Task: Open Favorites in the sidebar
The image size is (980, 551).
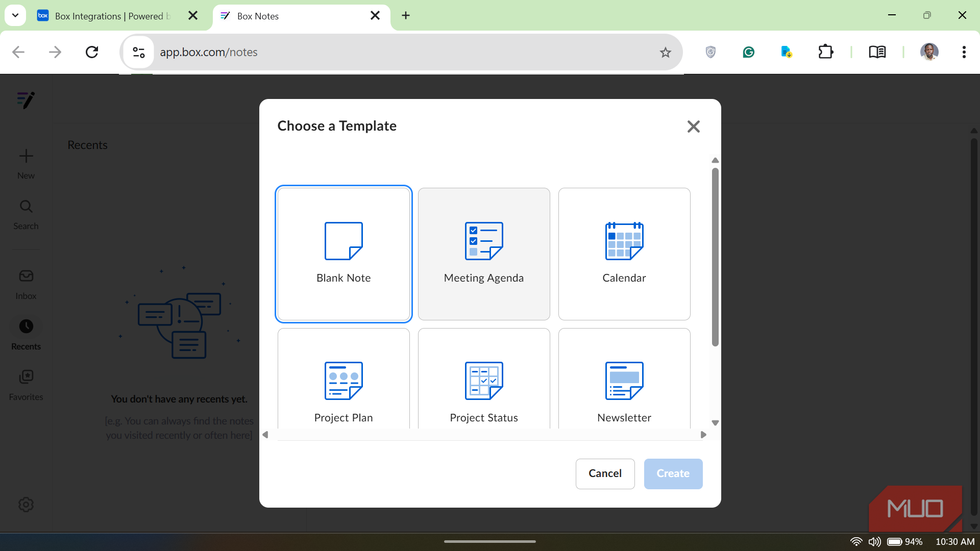Action: [x=26, y=385]
